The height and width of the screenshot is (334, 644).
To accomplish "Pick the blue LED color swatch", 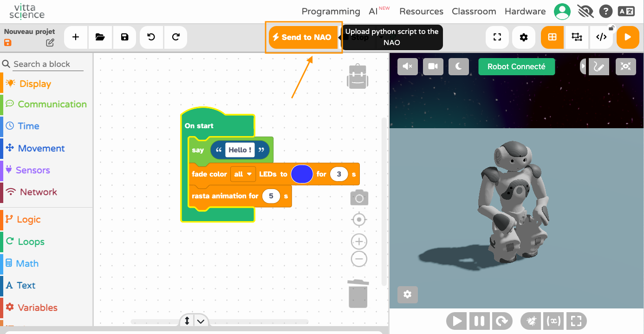I will coord(302,174).
